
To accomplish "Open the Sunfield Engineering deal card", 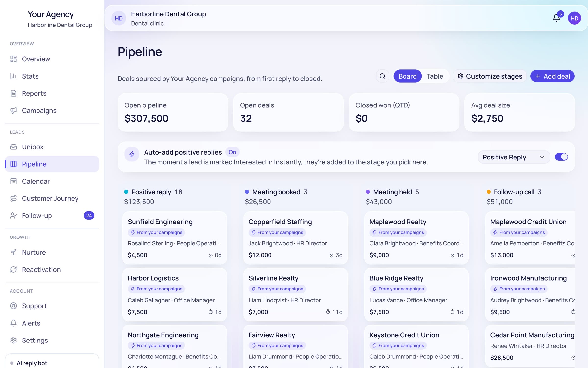I will coord(175,238).
